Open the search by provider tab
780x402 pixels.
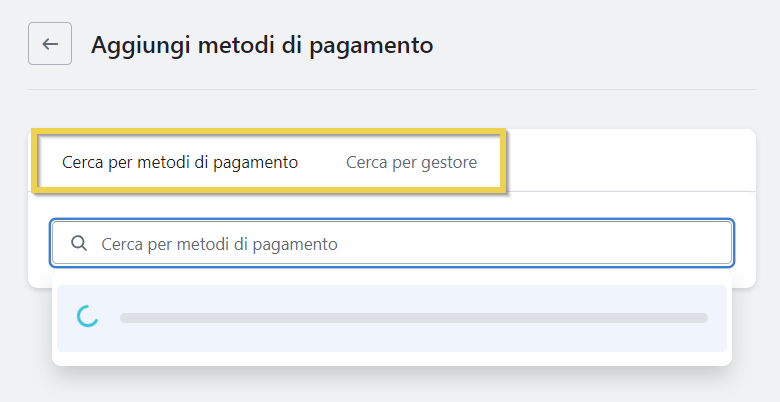point(411,162)
